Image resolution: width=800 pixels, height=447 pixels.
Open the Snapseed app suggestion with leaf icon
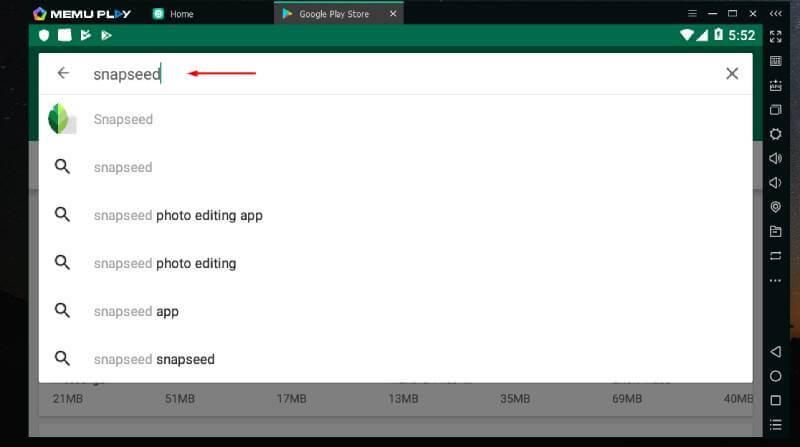click(x=395, y=119)
